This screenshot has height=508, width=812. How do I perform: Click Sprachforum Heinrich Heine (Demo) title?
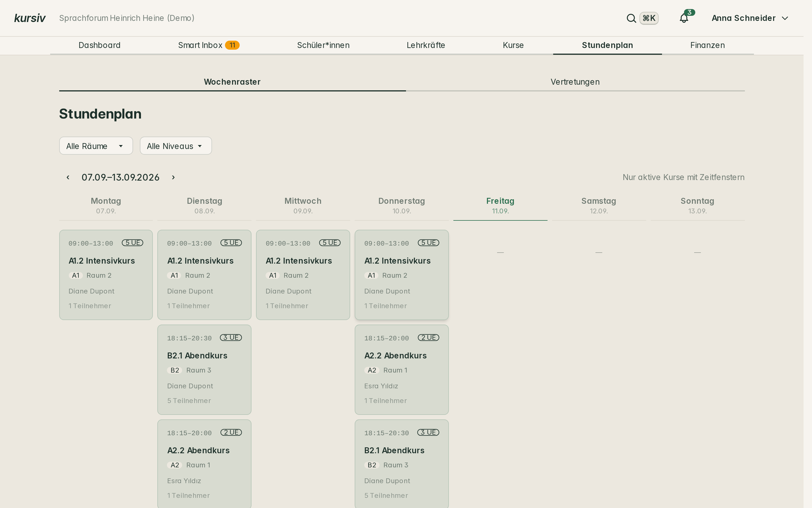click(x=127, y=18)
